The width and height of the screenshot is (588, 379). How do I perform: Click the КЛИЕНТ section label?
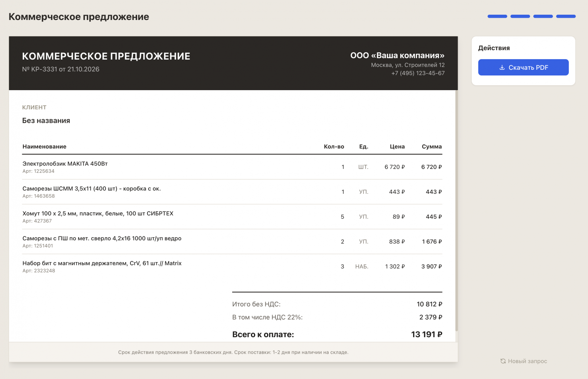click(x=34, y=107)
